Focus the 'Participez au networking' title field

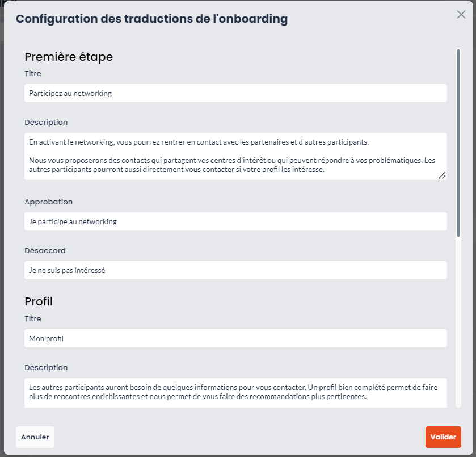coord(235,93)
